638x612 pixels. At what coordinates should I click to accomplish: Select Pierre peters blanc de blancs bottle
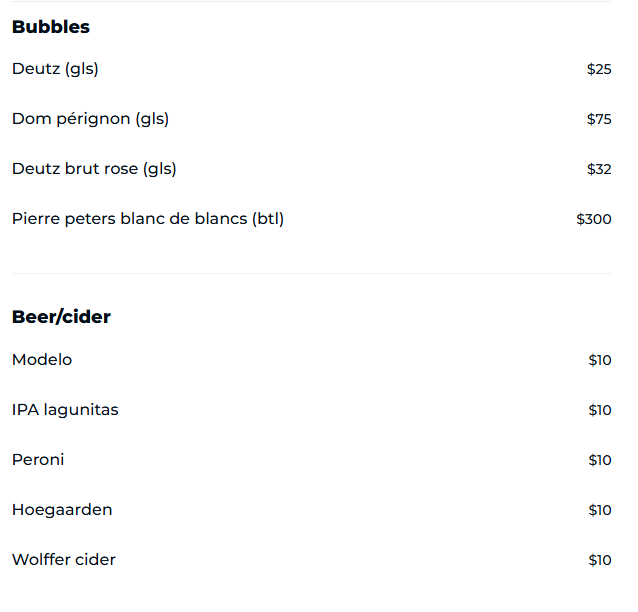148,219
